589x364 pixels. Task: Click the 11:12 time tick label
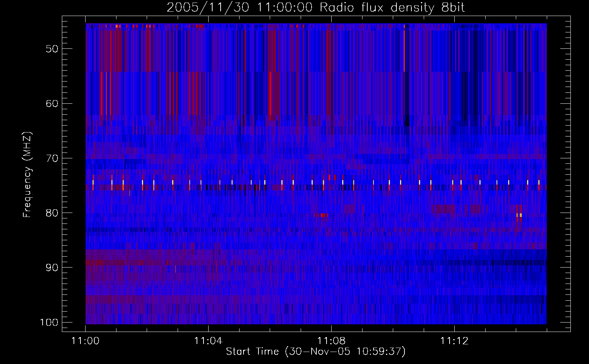pyautogui.click(x=454, y=341)
